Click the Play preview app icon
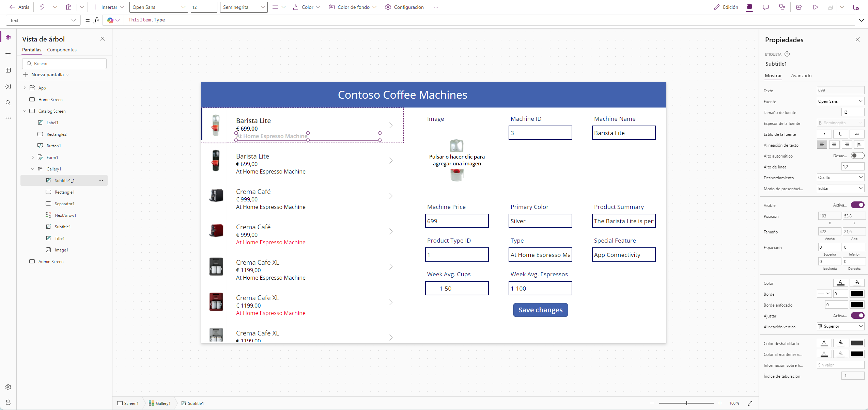The height and width of the screenshot is (410, 868). (x=815, y=7)
